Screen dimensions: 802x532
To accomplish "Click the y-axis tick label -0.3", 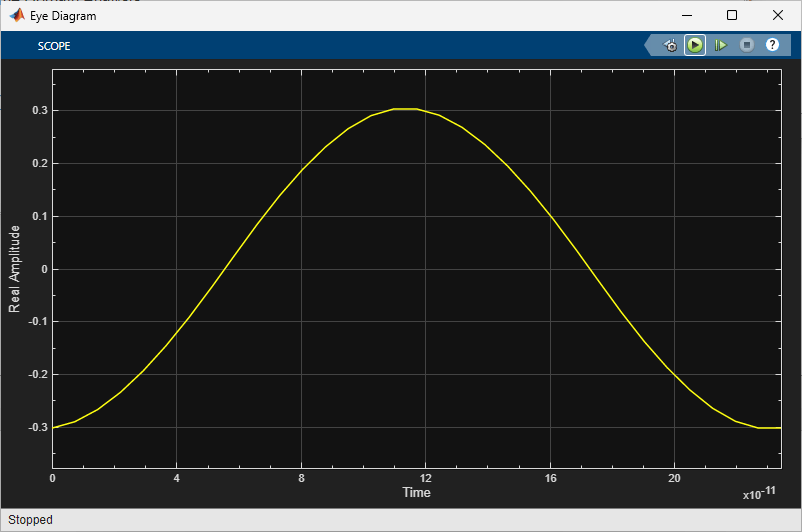I will click(x=38, y=427).
